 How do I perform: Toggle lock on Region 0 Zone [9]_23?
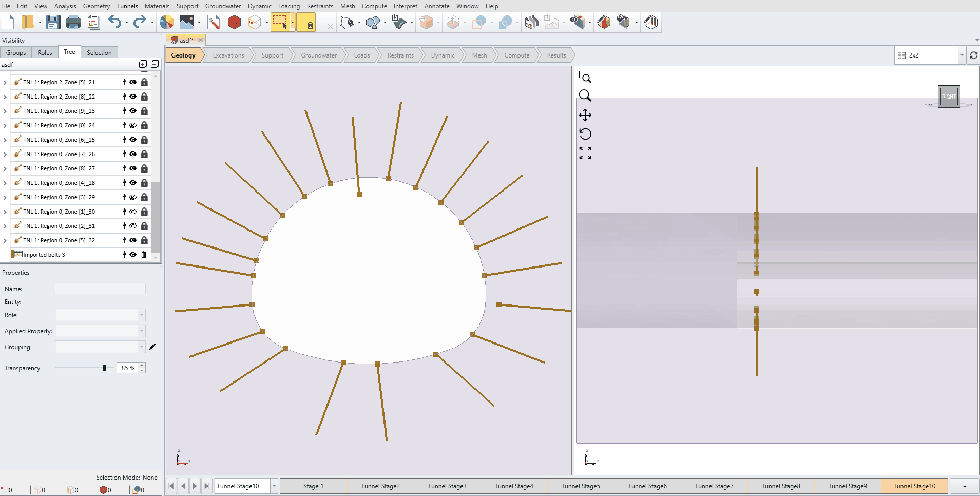144,111
